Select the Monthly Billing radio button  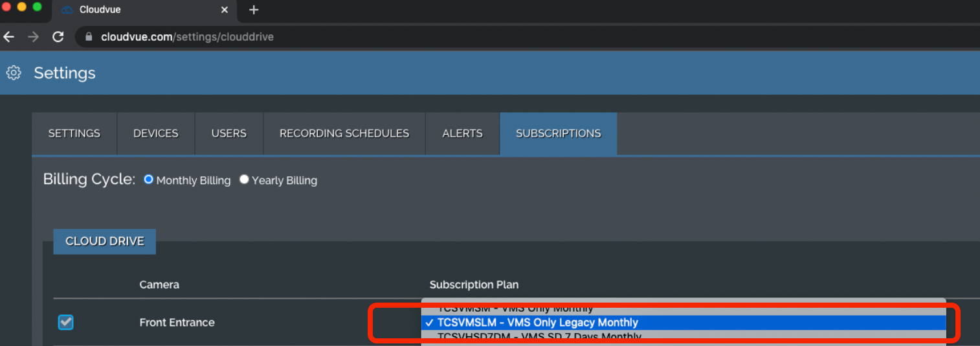pyautogui.click(x=148, y=179)
